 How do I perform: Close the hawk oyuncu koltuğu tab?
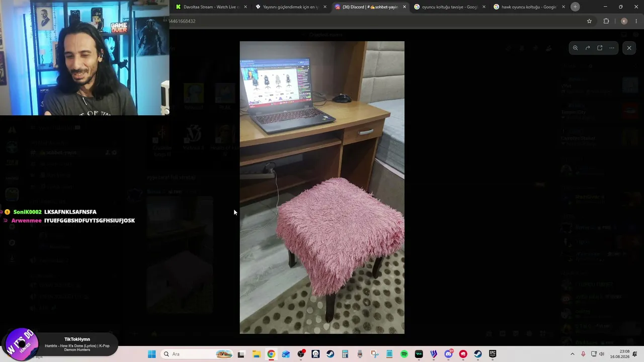[563, 7]
